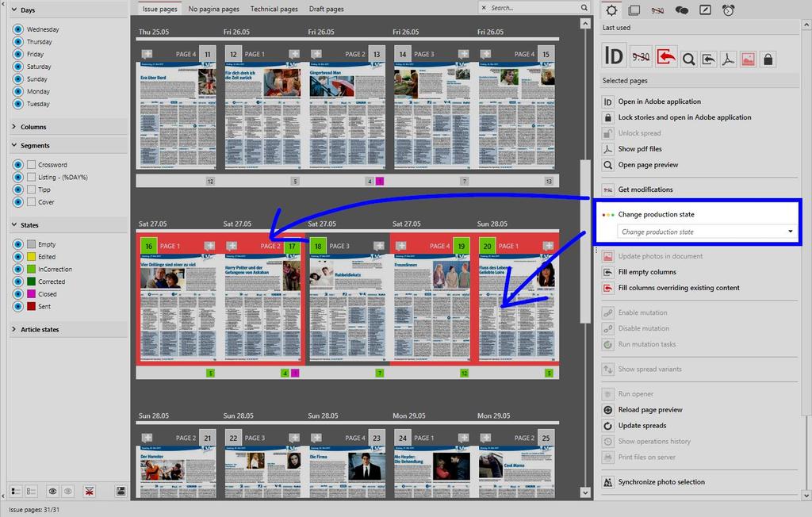Toggle the Tuesday day filter
The image size is (812, 517).
click(18, 104)
